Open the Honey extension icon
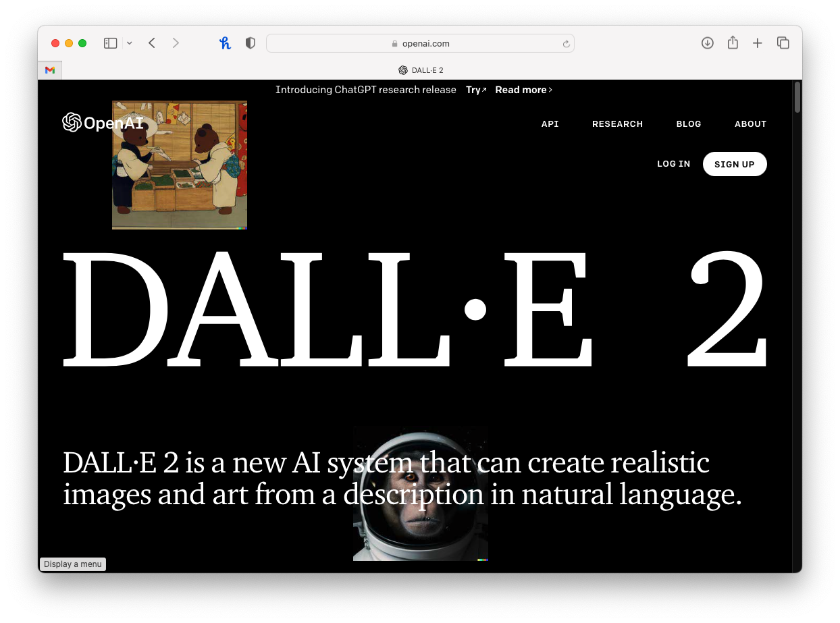The width and height of the screenshot is (840, 623). (226, 43)
